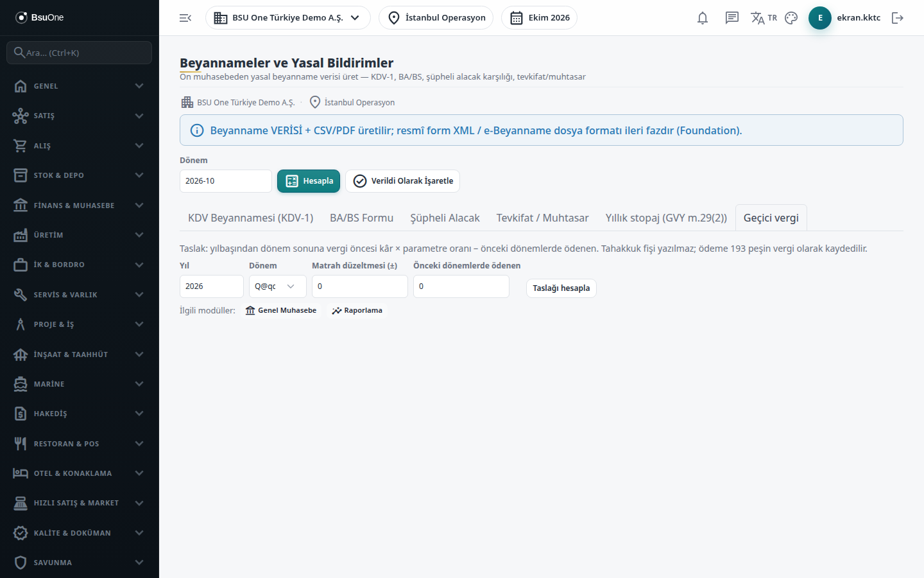Expand the İK & Bordro section
This screenshot has height=578, width=924.
click(80, 265)
